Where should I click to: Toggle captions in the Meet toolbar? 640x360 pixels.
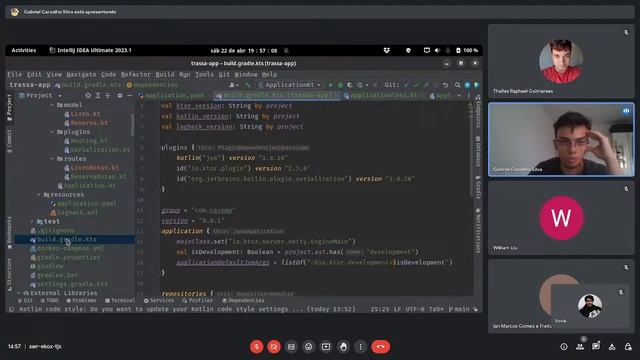click(x=291, y=347)
